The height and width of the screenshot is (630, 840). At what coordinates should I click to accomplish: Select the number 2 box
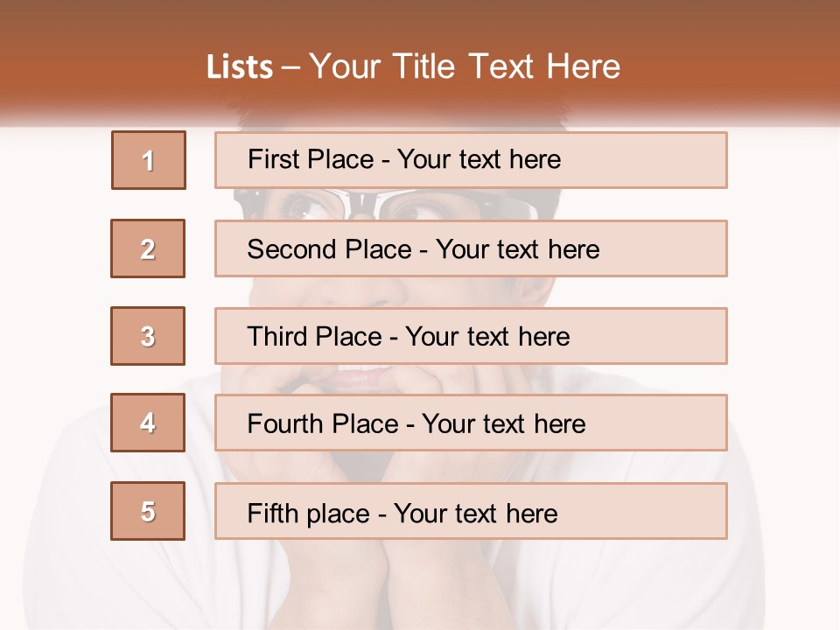pos(148,248)
